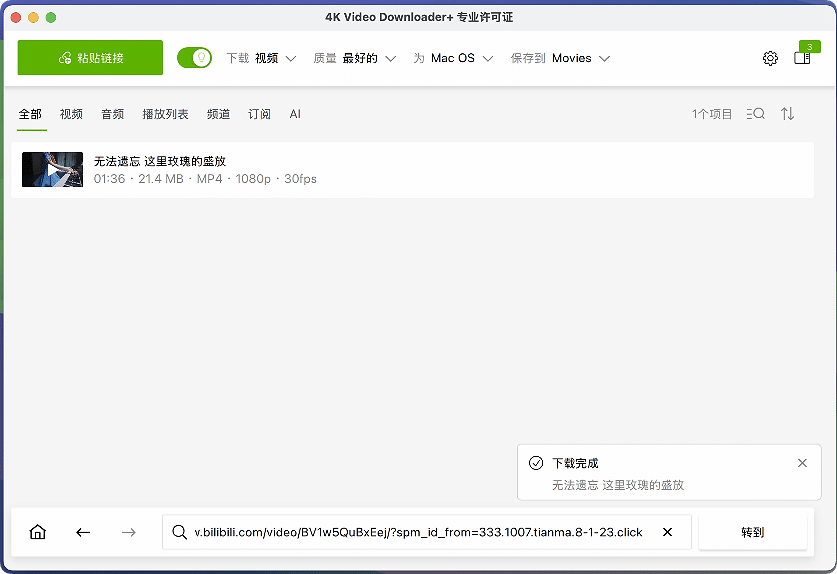Click the 01:36 · 21.4 MB · MP4 details line
Viewport: 837px width, 574px height.
pos(205,179)
